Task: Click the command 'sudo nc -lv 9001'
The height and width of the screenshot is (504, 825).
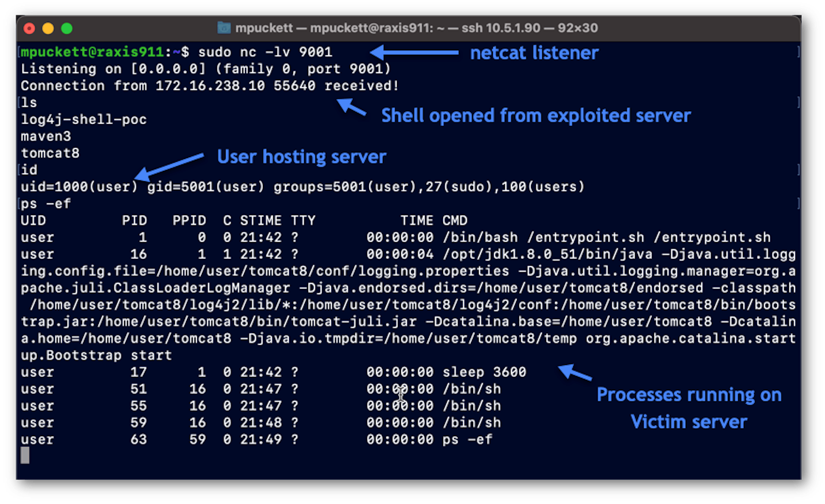Action: pyautogui.click(x=265, y=52)
